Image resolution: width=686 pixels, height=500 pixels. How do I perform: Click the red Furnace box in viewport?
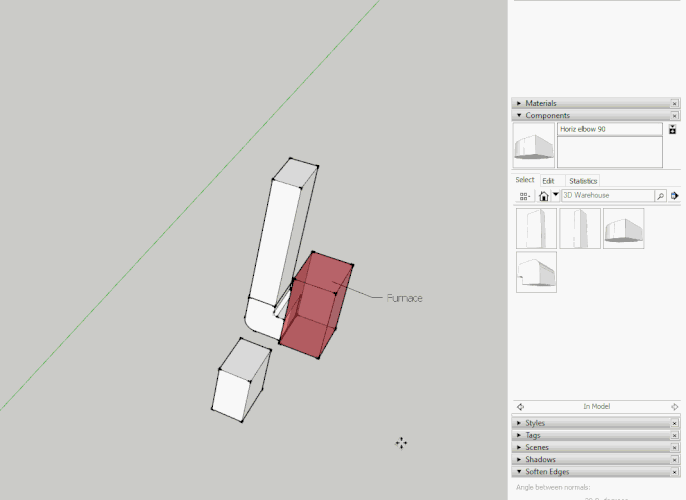[317, 306]
